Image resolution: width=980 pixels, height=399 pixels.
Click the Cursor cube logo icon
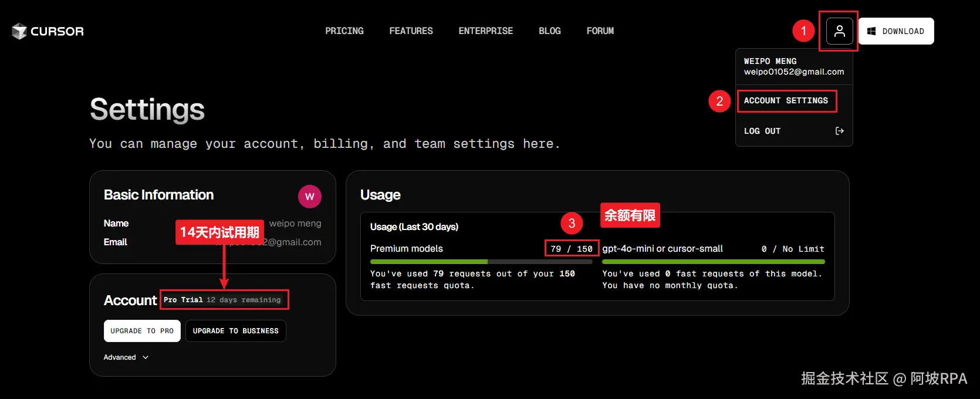coord(19,31)
